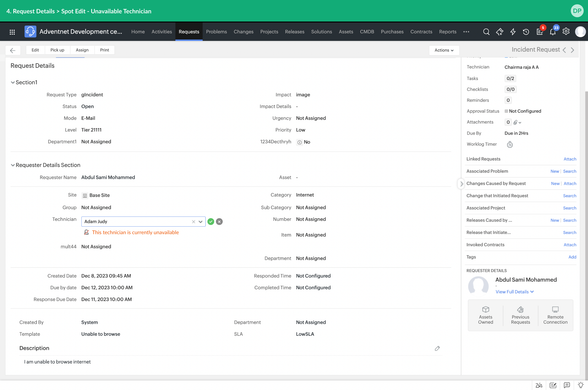The image size is (588, 390).
Task: Clear Adam Judy from technician field
Action: (193, 222)
